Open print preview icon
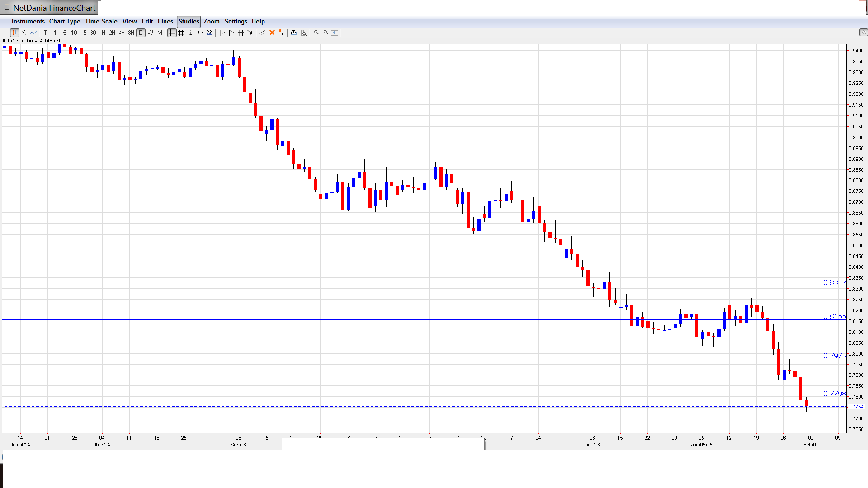Screen dimensions: 868x488 click(304, 33)
